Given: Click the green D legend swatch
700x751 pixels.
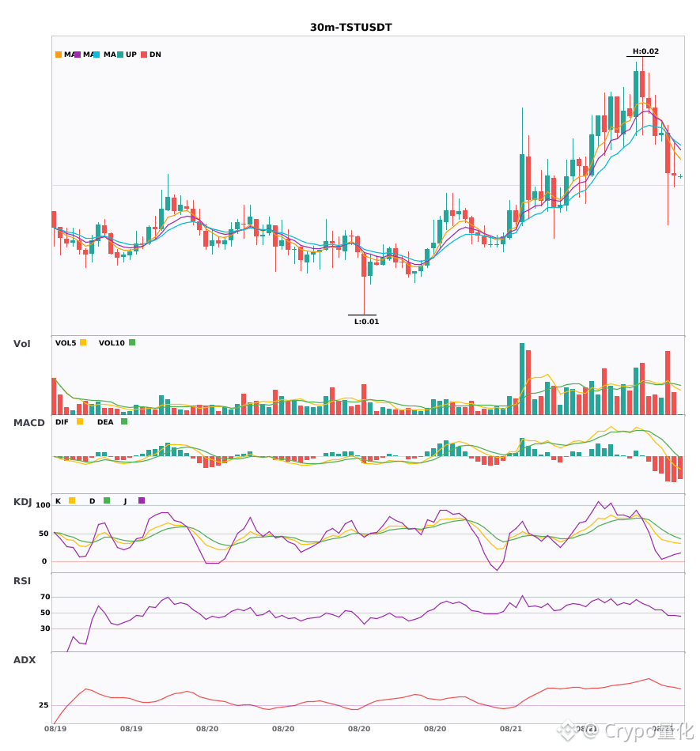Looking at the screenshot, I should click(107, 500).
